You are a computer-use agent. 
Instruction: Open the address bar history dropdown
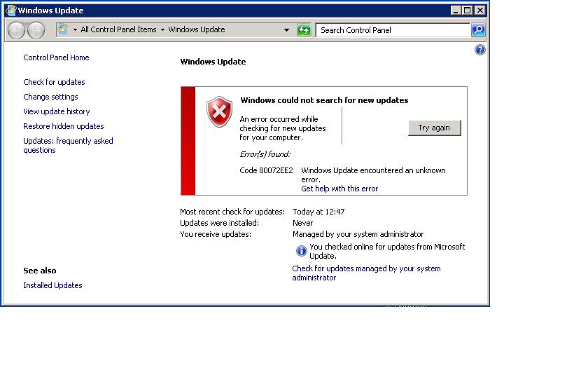(286, 29)
